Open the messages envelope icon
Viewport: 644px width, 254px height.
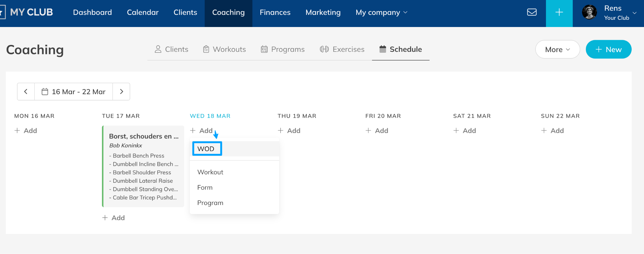(532, 12)
